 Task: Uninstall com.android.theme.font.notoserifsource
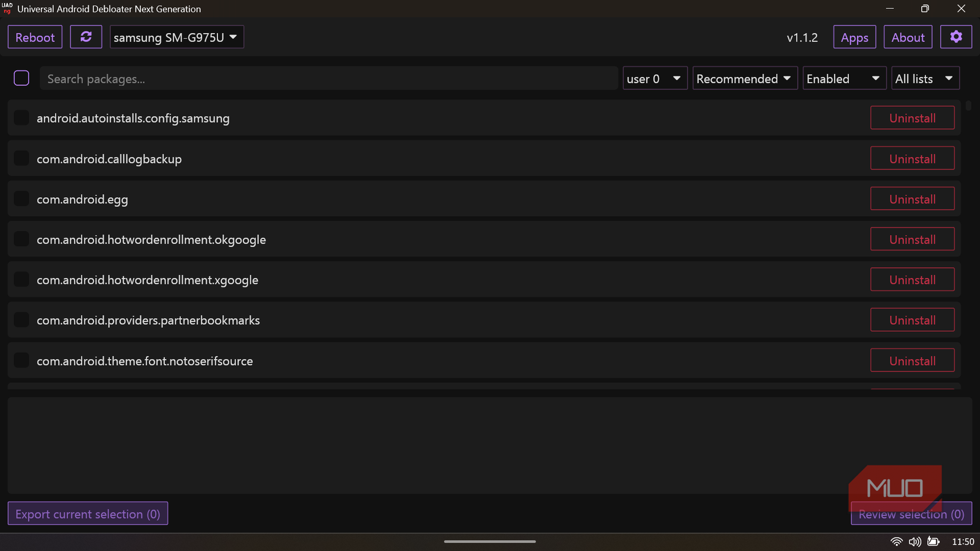[x=912, y=360]
